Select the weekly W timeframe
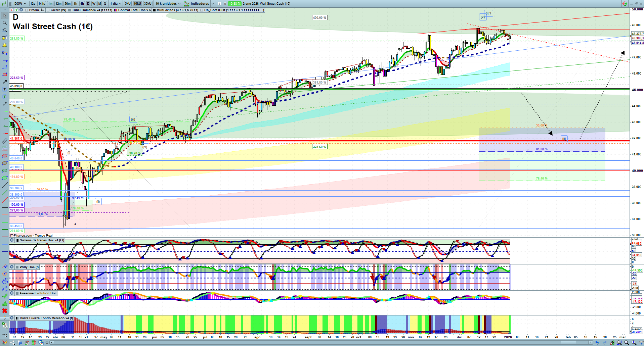The image size is (644, 346). tap(94, 4)
